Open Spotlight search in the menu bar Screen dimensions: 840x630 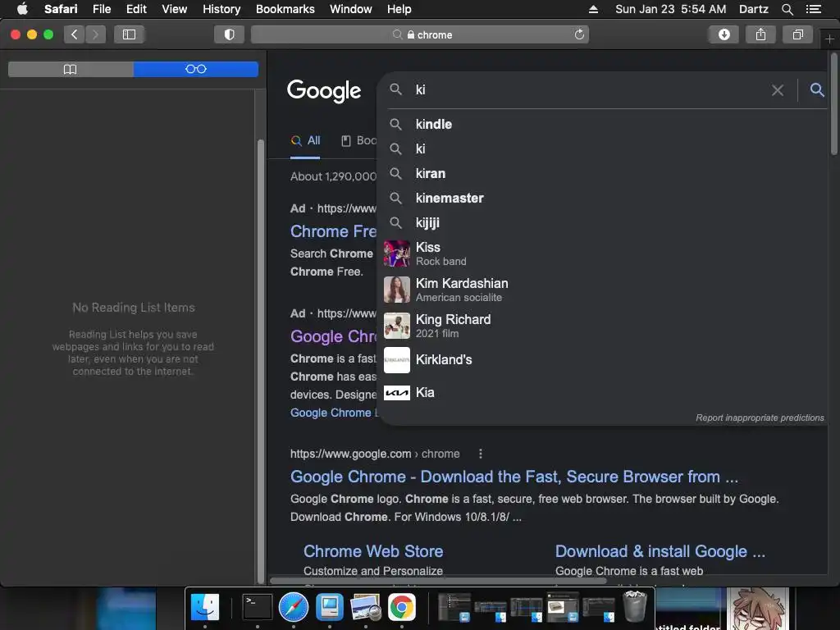click(x=787, y=9)
